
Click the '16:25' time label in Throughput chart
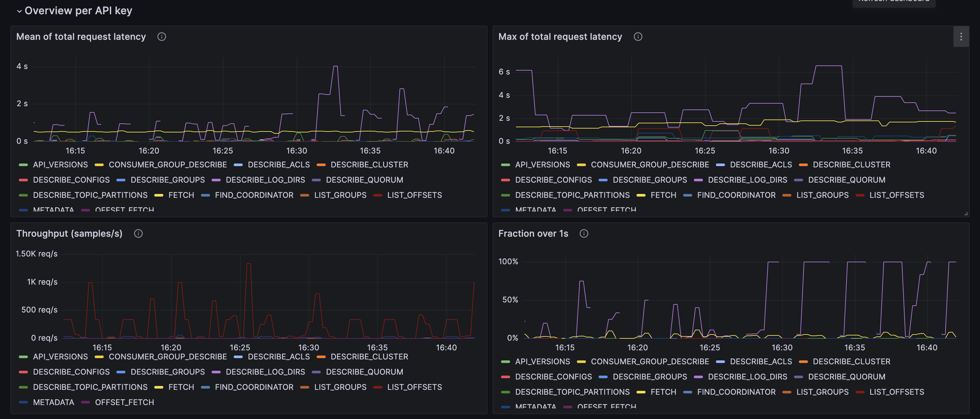[240, 348]
